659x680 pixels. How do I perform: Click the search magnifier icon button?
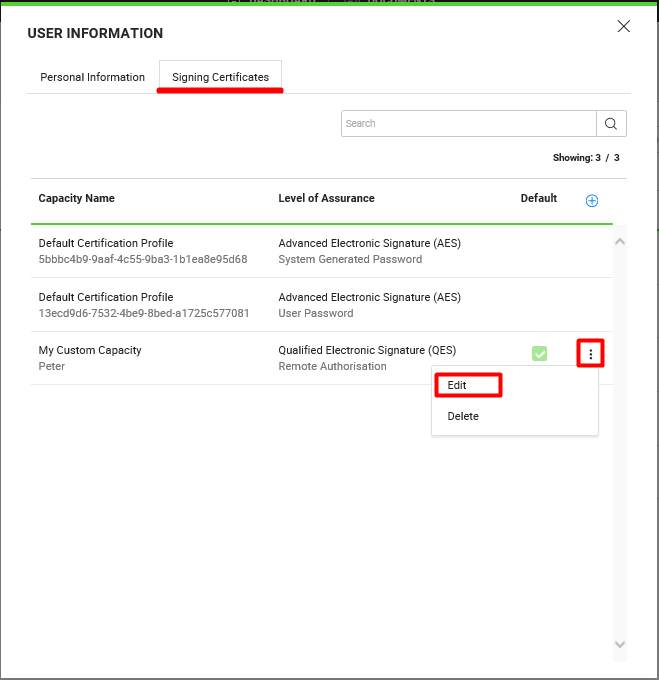coord(612,124)
